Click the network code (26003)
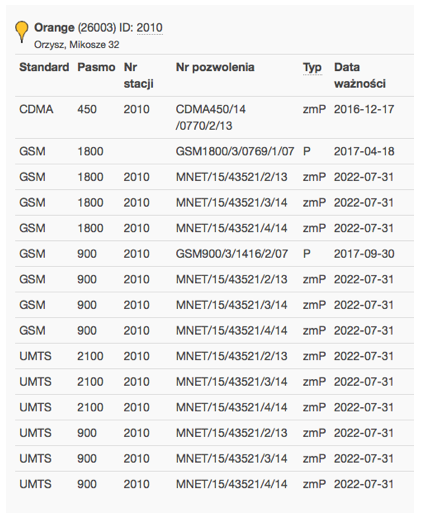 coord(97,27)
